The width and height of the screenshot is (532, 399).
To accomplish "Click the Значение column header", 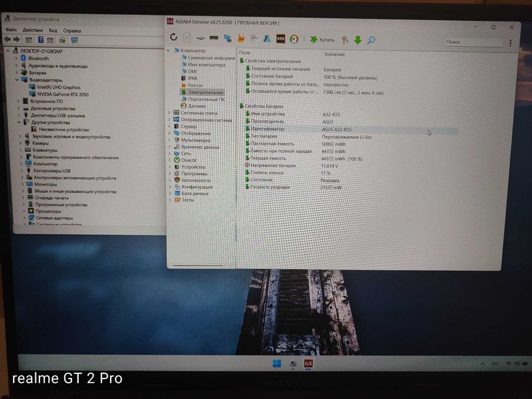I will pos(334,54).
